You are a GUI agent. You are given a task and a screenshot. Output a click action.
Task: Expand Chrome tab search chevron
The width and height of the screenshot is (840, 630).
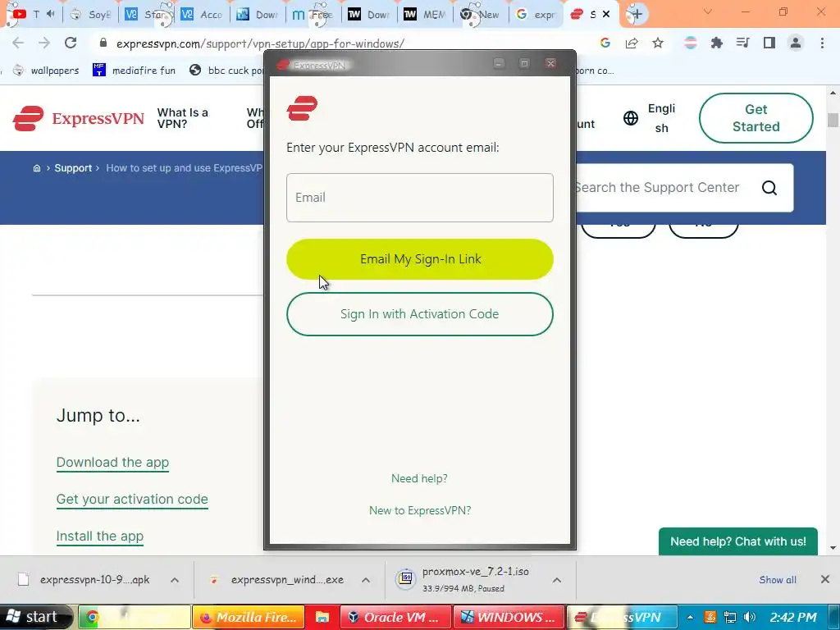coord(708,11)
